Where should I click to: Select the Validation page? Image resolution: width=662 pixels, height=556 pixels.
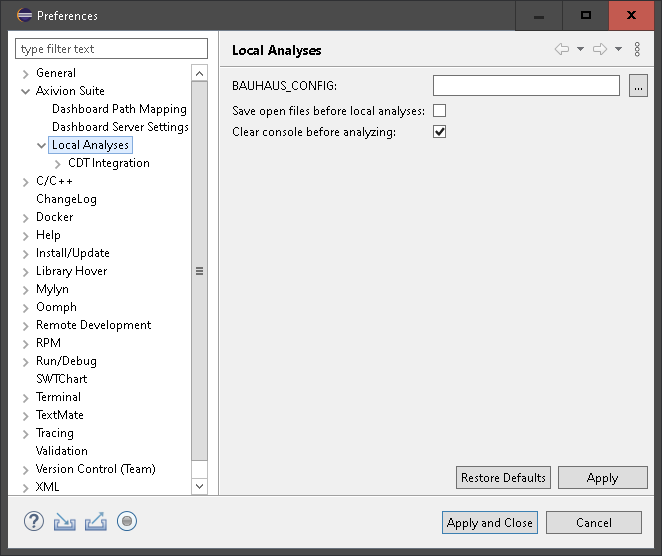pyautogui.click(x=62, y=451)
